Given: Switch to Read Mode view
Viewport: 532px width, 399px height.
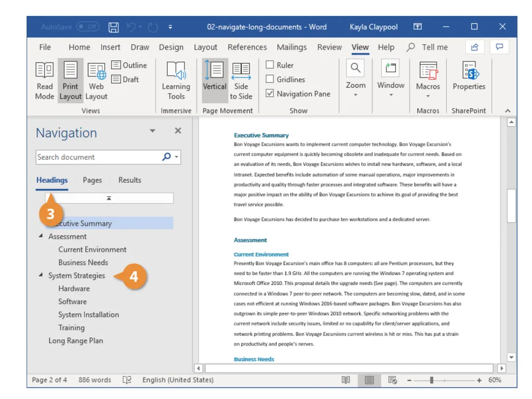Looking at the screenshot, I should point(45,81).
